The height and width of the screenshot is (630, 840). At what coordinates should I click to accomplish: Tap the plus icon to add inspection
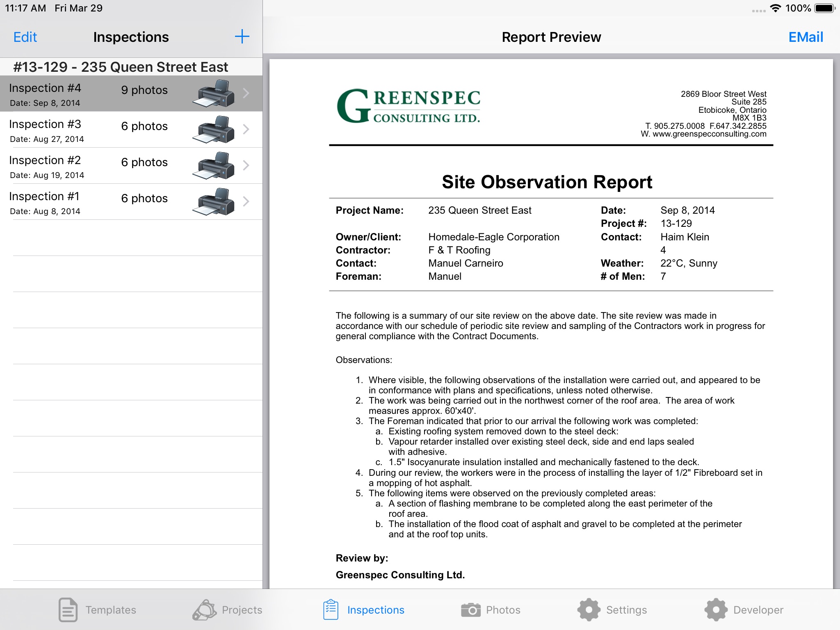pos(242,37)
